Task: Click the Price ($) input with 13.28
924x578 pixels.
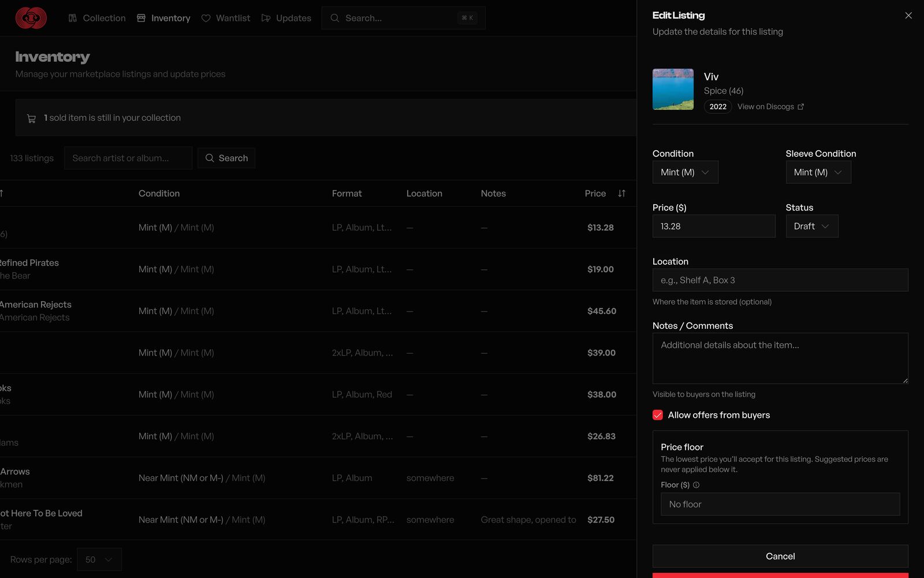Action: (714, 226)
